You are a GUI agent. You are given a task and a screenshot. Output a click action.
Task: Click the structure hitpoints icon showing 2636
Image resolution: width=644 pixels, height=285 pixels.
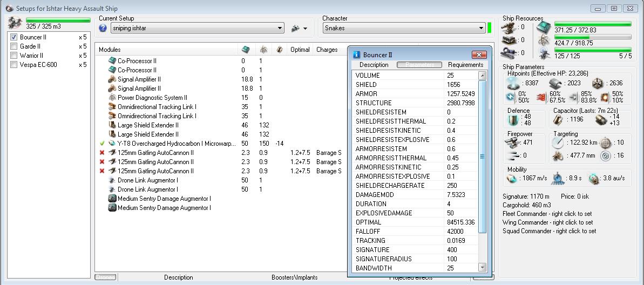[598, 83]
